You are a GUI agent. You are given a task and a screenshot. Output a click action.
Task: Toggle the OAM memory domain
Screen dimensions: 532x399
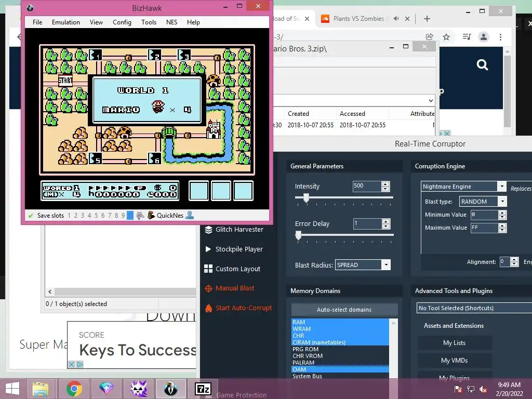(340, 369)
